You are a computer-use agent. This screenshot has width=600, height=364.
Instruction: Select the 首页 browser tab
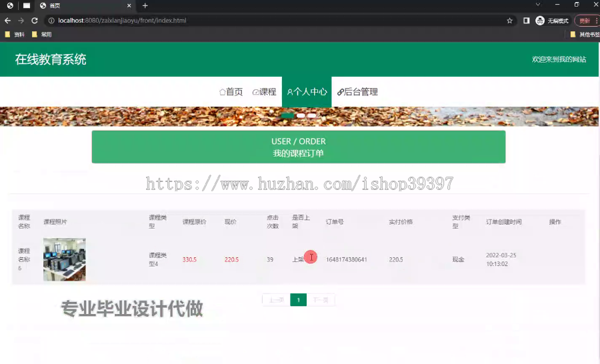point(85,6)
